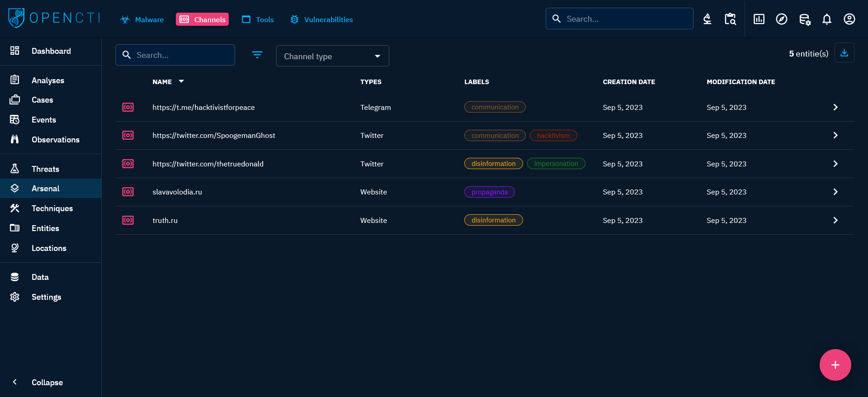Open custom dashboards icon in top bar
Viewport: 868px width, 397px height.
point(759,19)
